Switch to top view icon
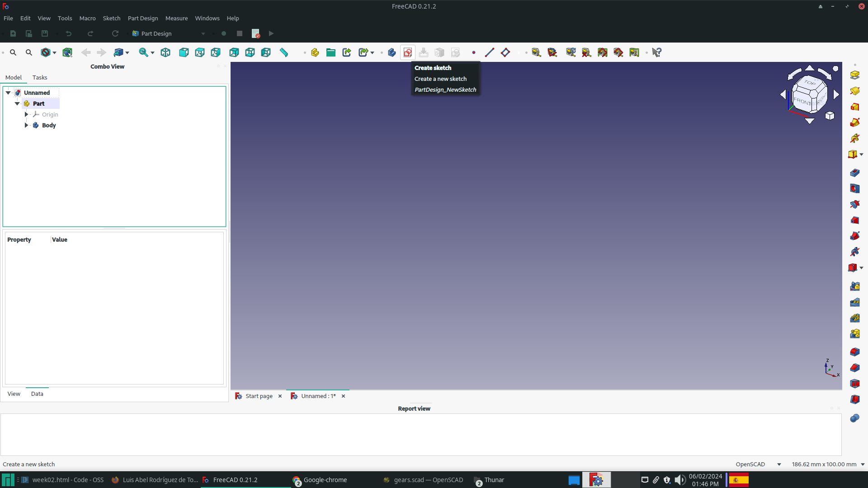The width and height of the screenshot is (868, 488). point(200,52)
